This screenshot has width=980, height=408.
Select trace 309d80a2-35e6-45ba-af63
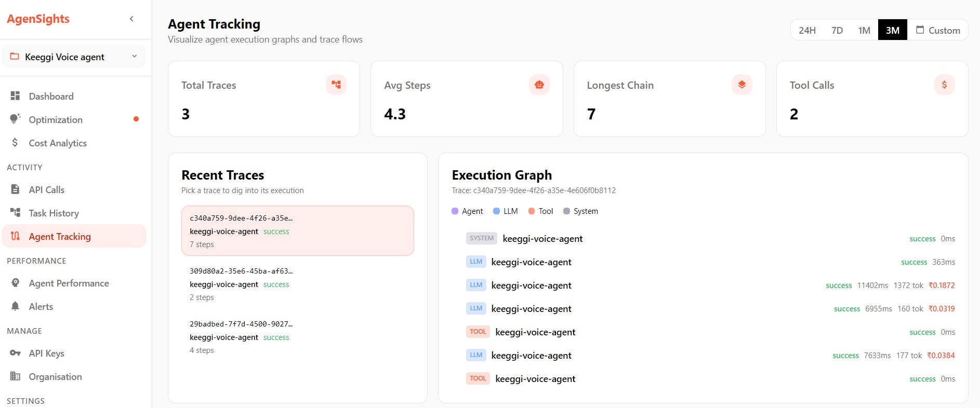[298, 284]
